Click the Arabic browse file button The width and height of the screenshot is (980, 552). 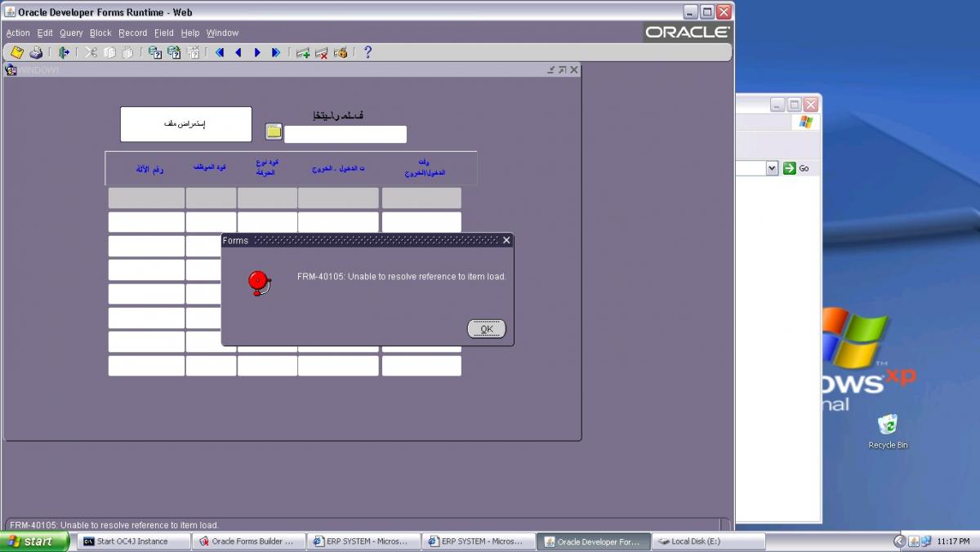click(186, 124)
